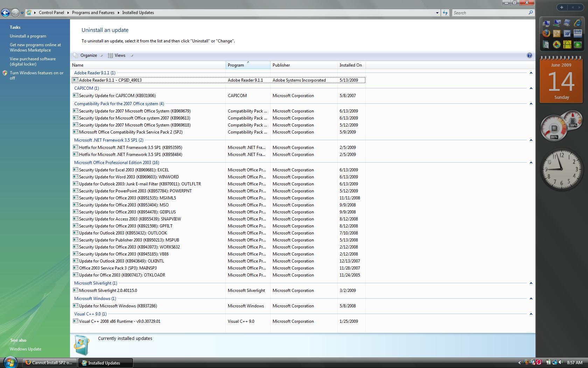Open Microsoft Word from the sidebar launcher

[x=567, y=34]
